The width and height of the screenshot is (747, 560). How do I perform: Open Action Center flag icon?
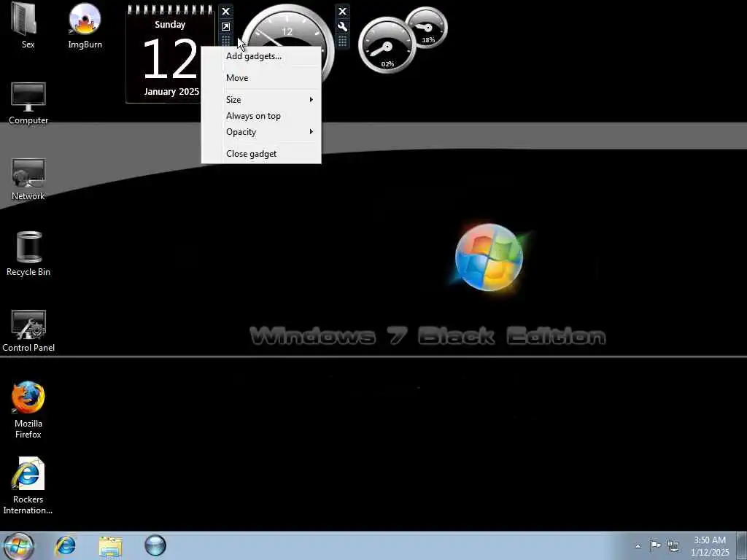tap(655, 545)
